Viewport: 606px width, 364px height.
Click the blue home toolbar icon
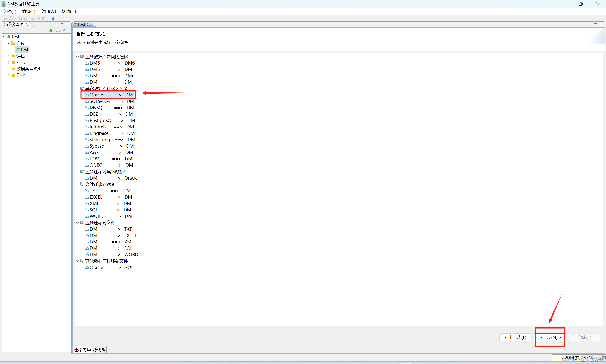pos(53,18)
